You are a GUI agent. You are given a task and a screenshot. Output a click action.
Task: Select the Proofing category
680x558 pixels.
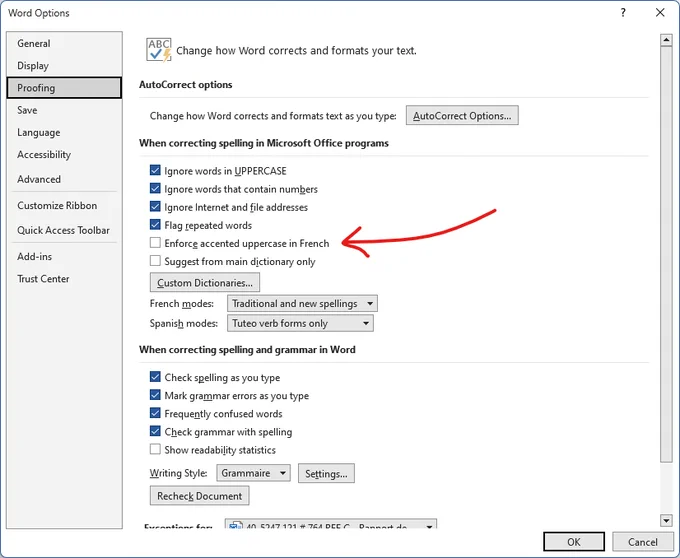[64, 88]
